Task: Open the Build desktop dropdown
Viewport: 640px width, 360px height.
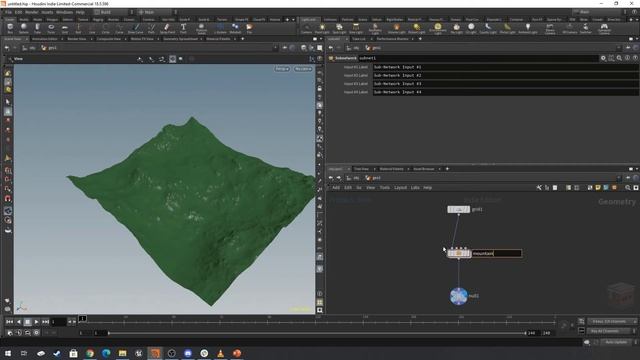Action: [113, 12]
